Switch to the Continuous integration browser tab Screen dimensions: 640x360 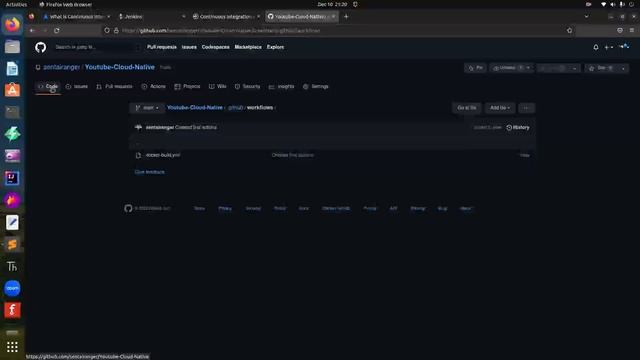pyautogui.click(x=227, y=17)
